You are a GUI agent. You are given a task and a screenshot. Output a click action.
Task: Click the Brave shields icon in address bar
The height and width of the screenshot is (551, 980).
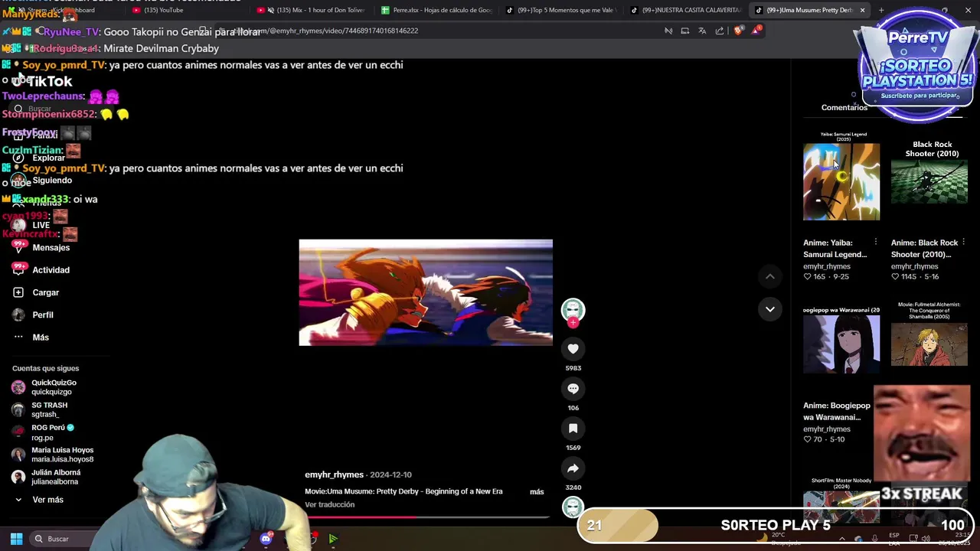tap(738, 31)
